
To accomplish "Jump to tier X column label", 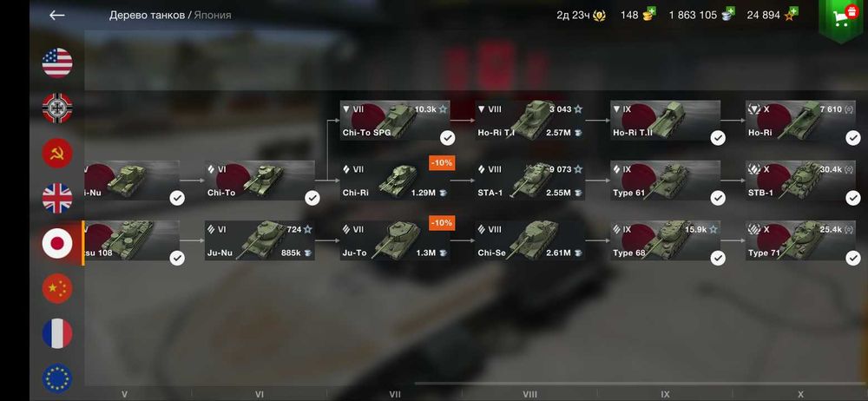I will point(800,394).
